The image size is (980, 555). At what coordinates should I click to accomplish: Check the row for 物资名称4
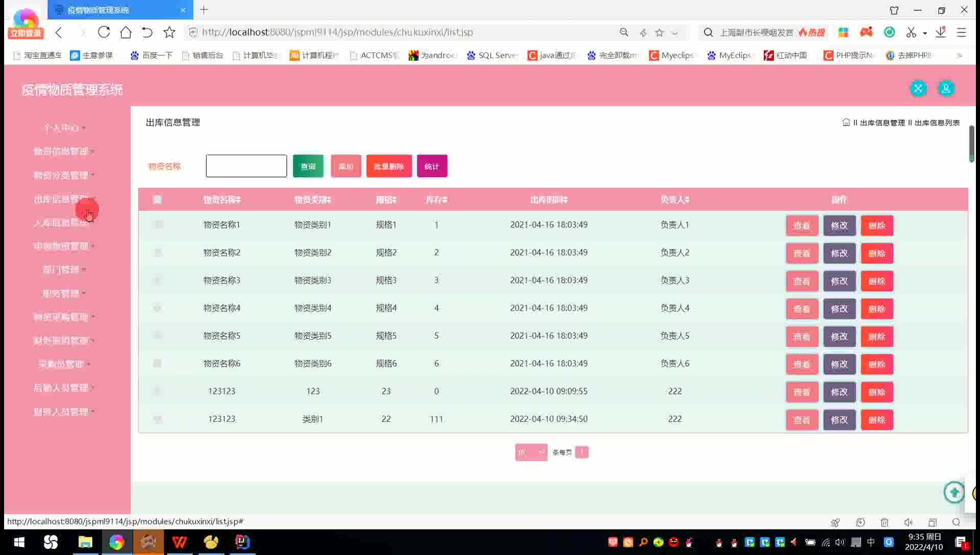[157, 308]
